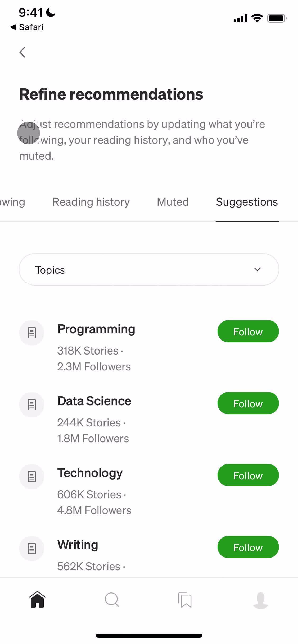Tap the back arrow icon
The width and height of the screenshot is (298, 644).
click(x=23, y=52)
